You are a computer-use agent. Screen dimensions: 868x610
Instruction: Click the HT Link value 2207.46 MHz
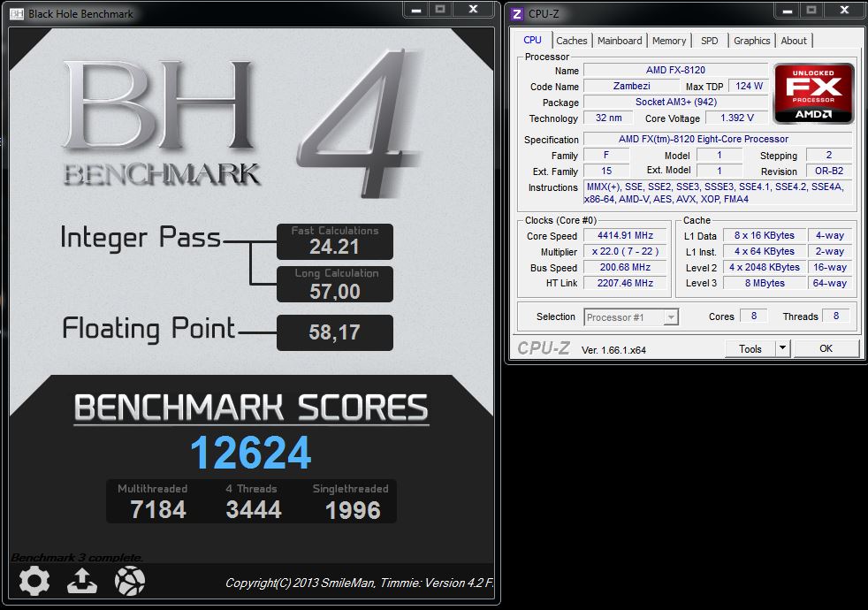pos(625,283)
